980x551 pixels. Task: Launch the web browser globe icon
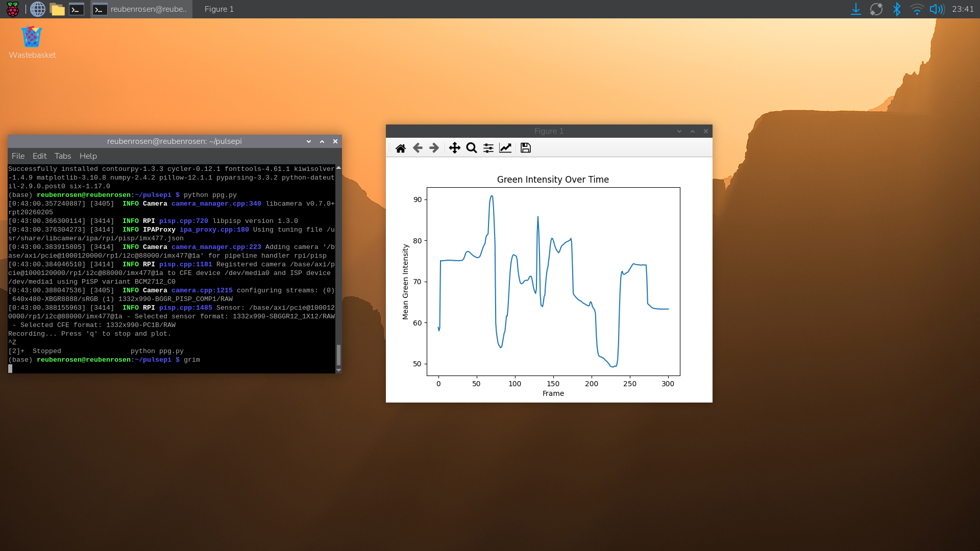pos(38,9)
